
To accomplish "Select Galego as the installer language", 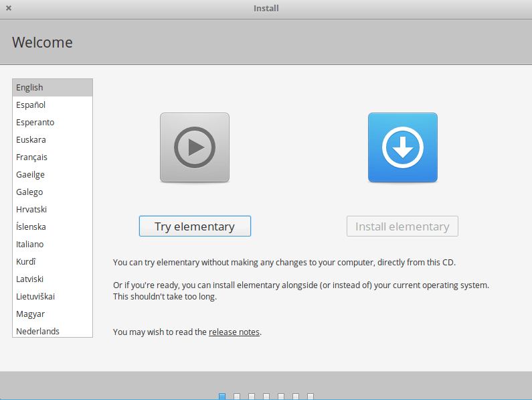I will (x=53, y=192).
